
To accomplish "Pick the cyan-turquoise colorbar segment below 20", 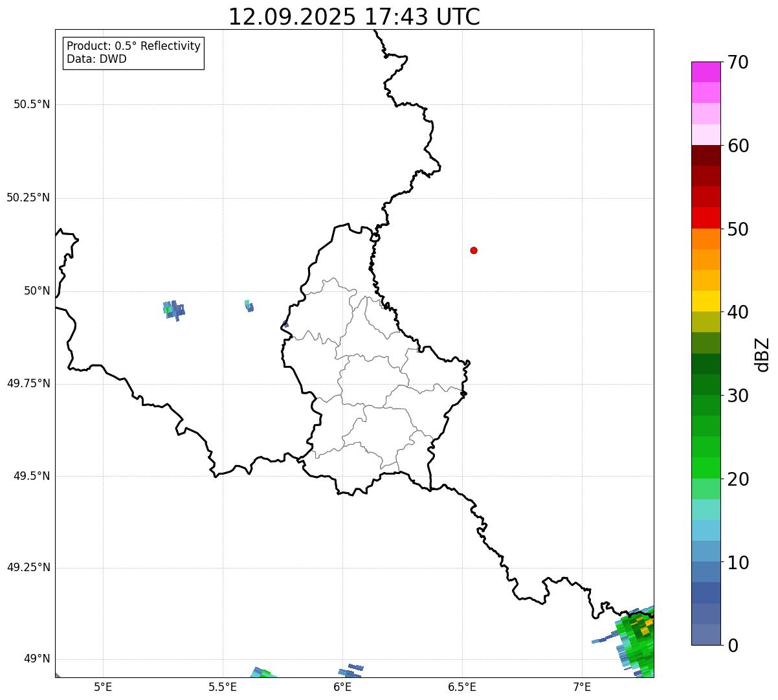I will pyautogui.click(x=706, y=510).
